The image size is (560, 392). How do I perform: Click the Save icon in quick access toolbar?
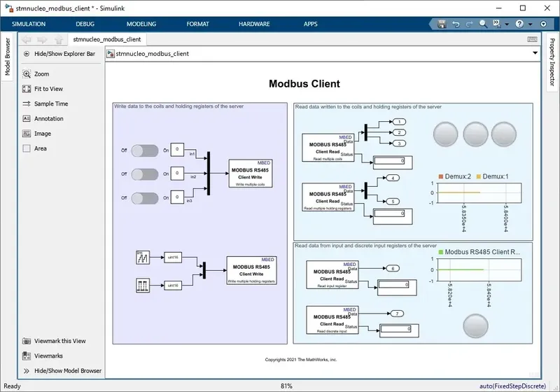click(442, 24)
